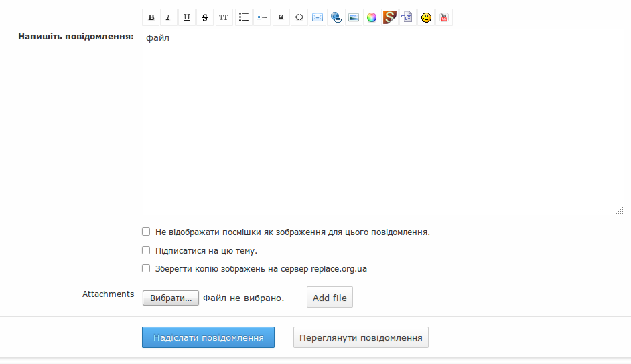
Task: Tick 'Зберегти копію зображень на сервер' checkbox
Action: pos(146,268)
